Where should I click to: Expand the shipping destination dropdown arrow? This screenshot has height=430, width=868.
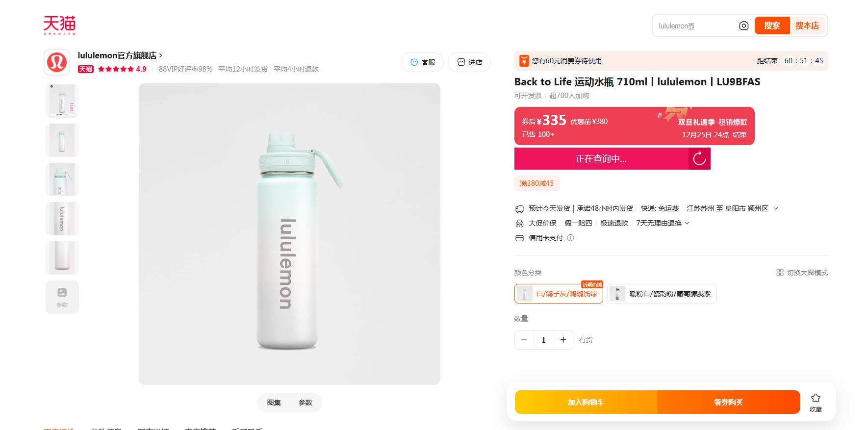click(776, 208)
